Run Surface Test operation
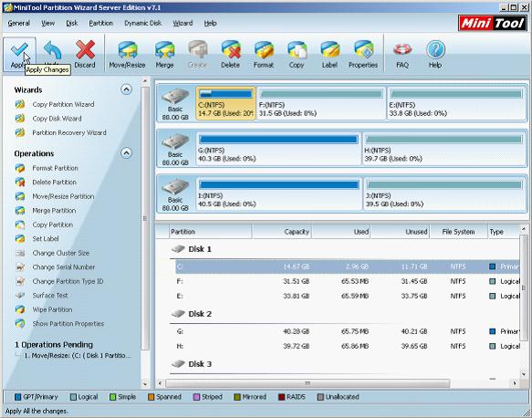Viewport: 532px width, 418px height. point(50,296)
